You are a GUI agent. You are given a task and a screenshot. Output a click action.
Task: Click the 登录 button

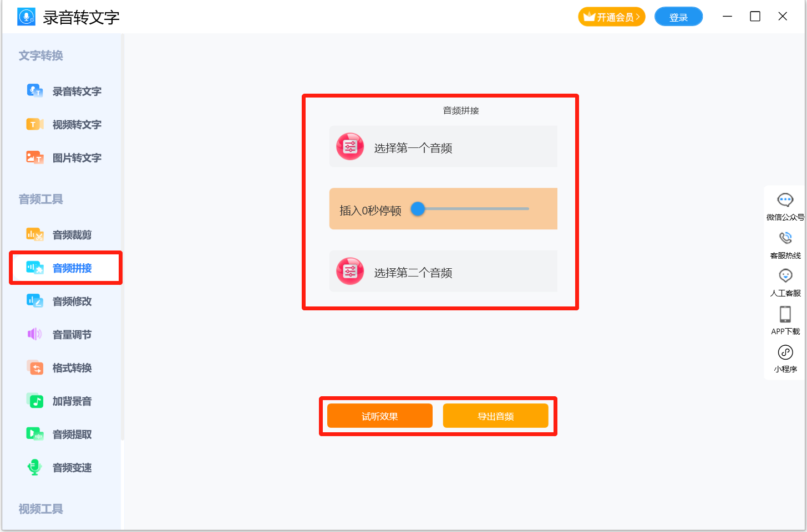point(679,17)
